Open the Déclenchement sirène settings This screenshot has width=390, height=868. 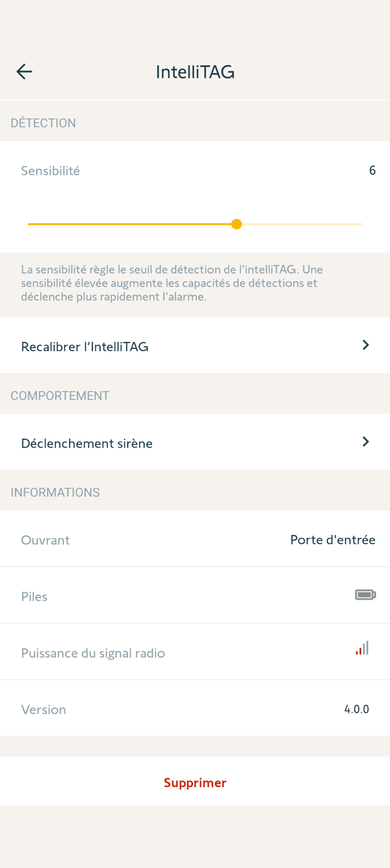pos(87,443)
